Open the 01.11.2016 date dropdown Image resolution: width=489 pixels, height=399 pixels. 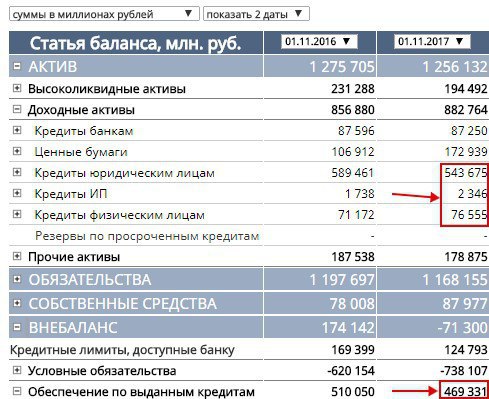pos(319,42)
